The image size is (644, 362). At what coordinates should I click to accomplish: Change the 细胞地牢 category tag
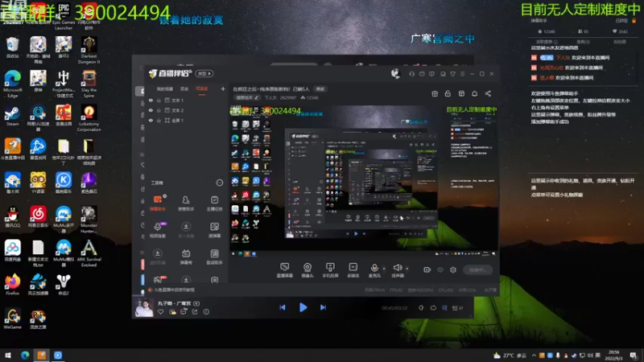246,97
